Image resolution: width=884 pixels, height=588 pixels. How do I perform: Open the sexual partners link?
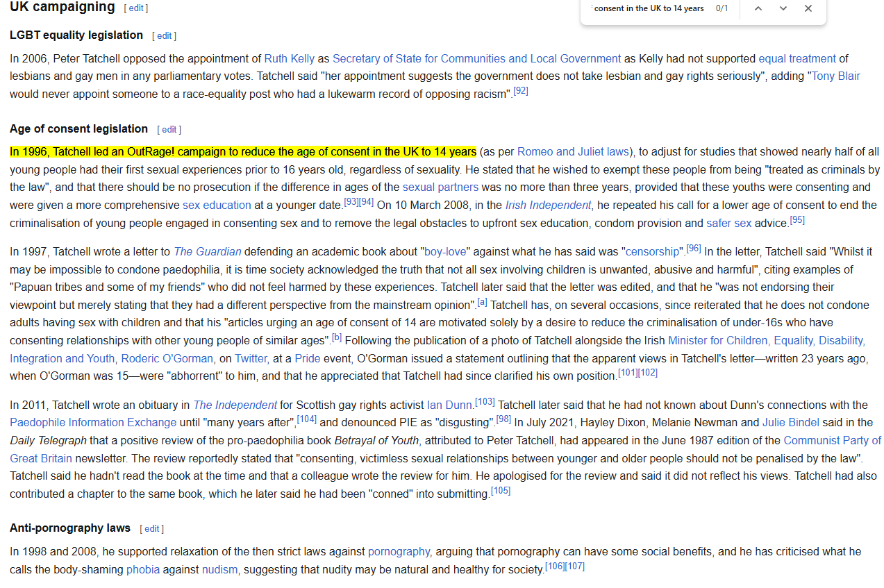tap(440, 187)
